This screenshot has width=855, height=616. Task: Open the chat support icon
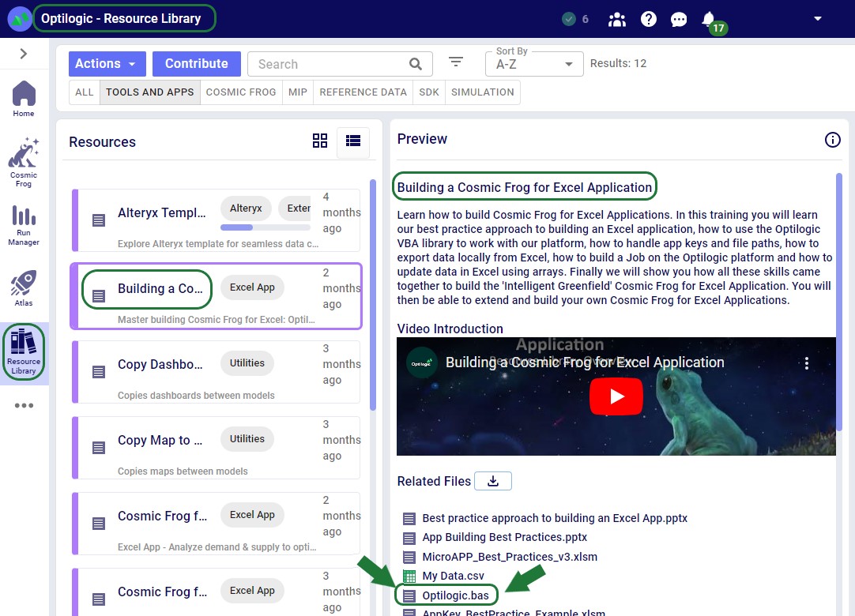click(678, 20)
